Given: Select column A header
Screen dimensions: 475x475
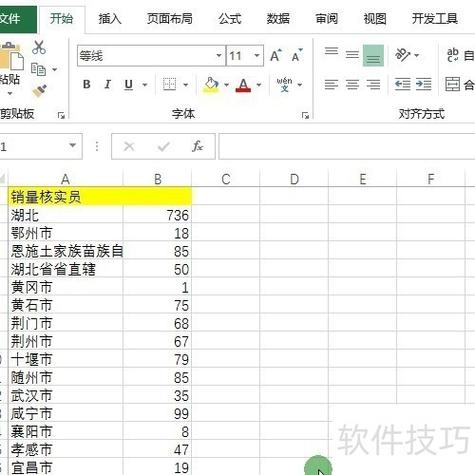Looking at the screenshot, I should 65,179.
